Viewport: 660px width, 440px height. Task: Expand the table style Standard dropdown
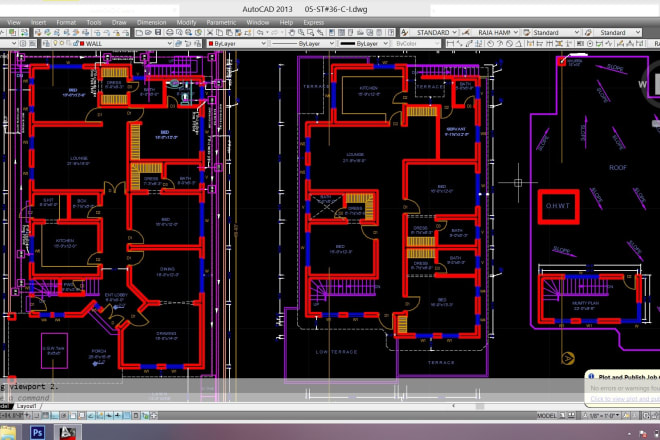576,32
